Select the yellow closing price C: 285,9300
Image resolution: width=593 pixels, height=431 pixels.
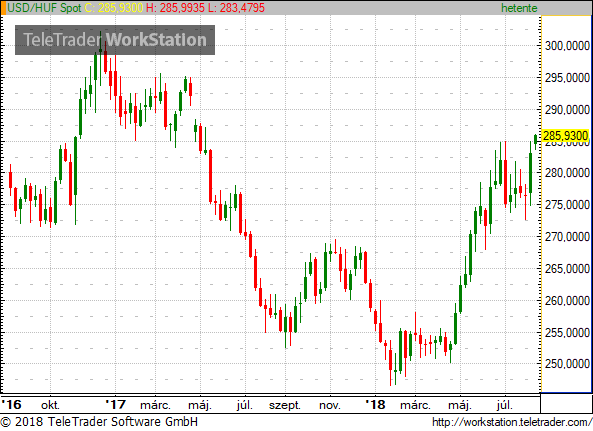[113, 8]
